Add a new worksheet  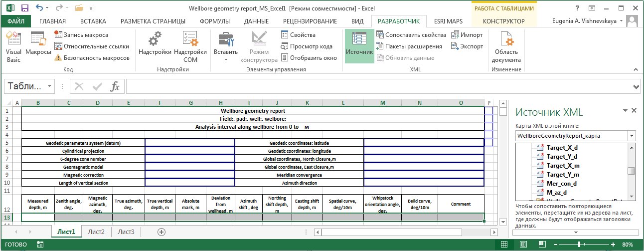161,232
